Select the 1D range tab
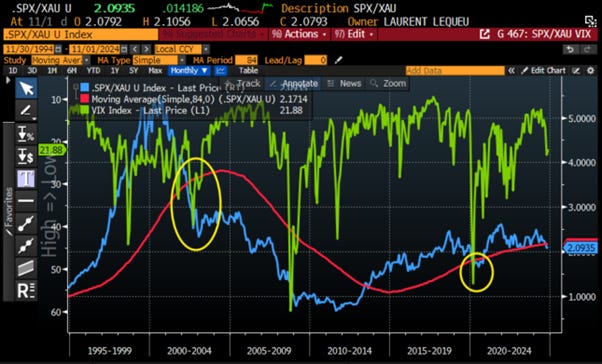The width and height of the screenshot is (602, 364). [13, 71]
